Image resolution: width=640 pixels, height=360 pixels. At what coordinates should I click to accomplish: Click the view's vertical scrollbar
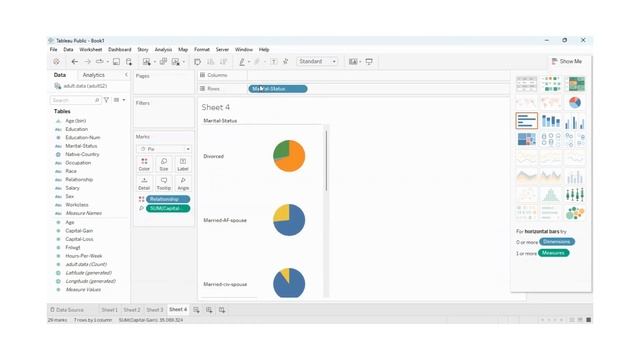pos(326,160)
